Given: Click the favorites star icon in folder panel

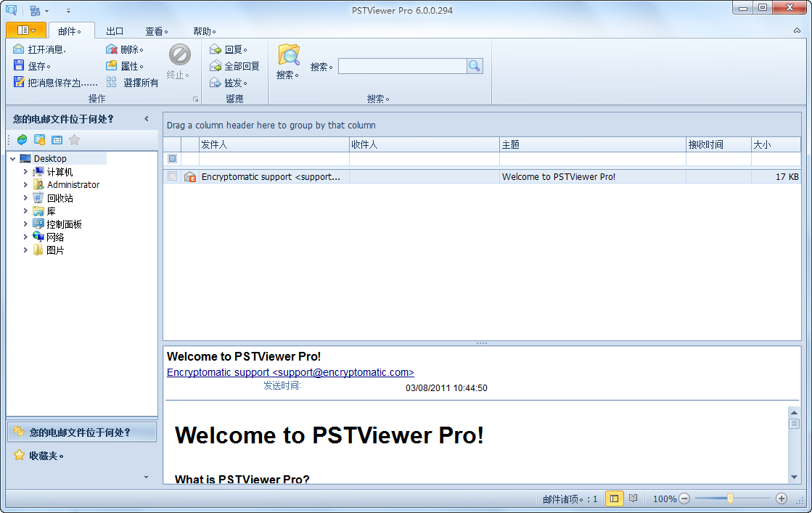Looking at the screenshot, I should pos(73,139).
